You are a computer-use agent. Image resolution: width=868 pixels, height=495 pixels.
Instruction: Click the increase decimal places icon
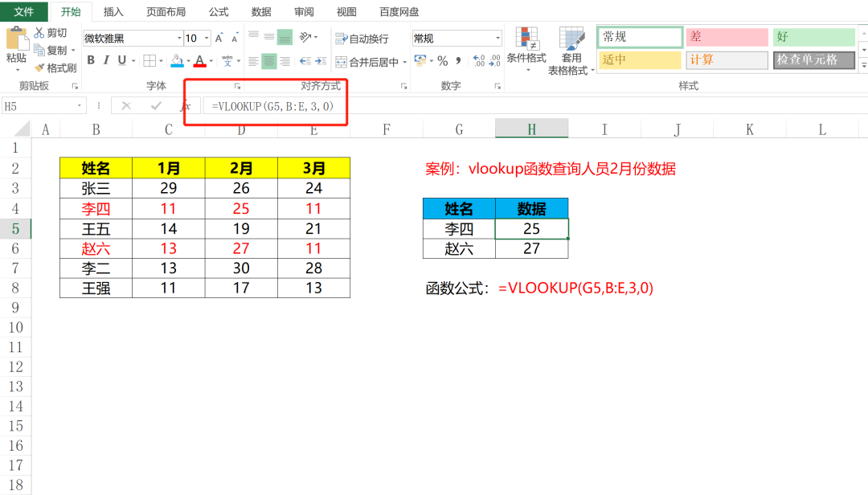click(479, 60)
